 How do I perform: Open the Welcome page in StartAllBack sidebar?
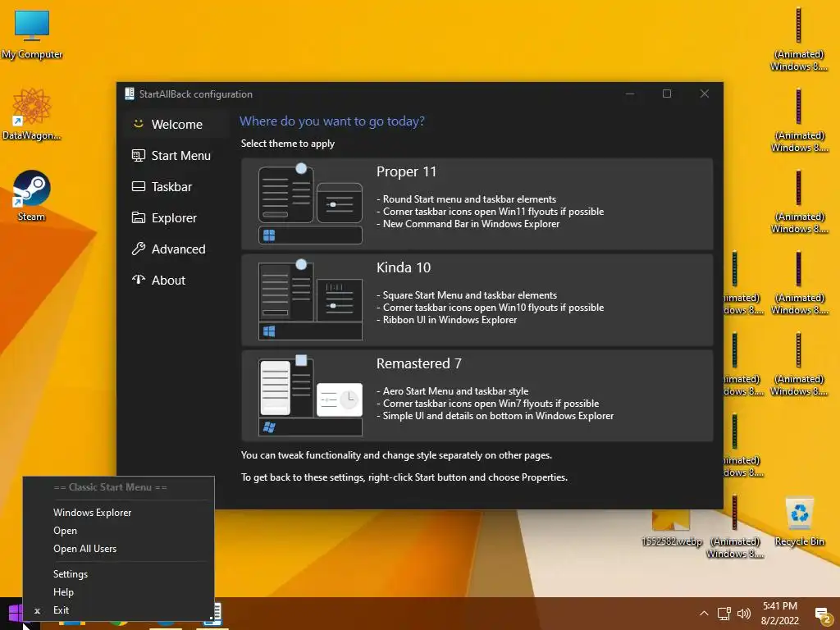click(x=176, y=125)
